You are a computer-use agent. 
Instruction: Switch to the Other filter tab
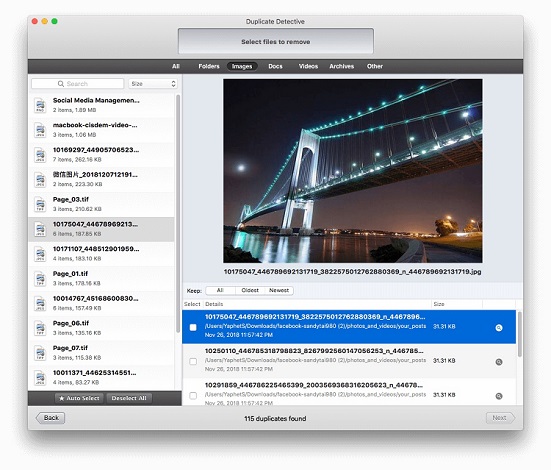pyautogui.click(x=375, y=66)
